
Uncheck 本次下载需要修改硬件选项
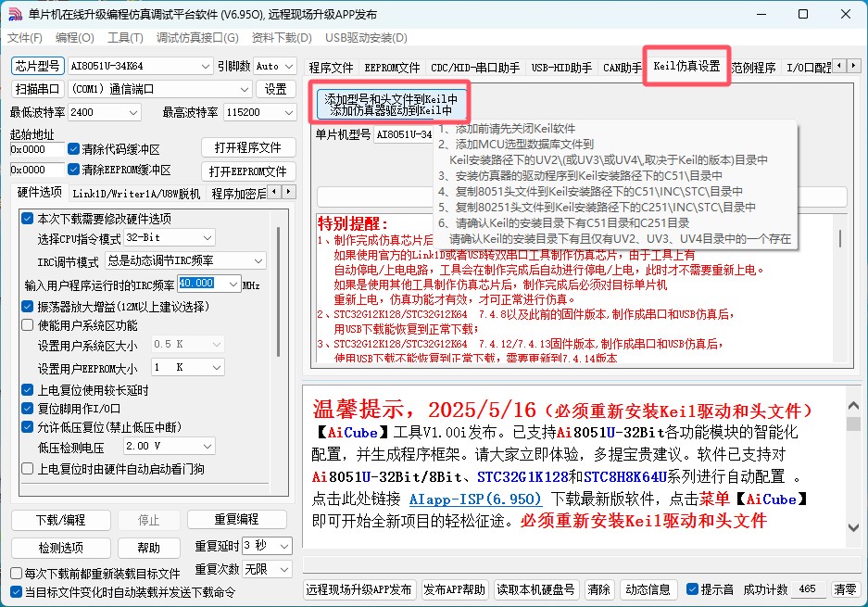[x=27, y=218]
